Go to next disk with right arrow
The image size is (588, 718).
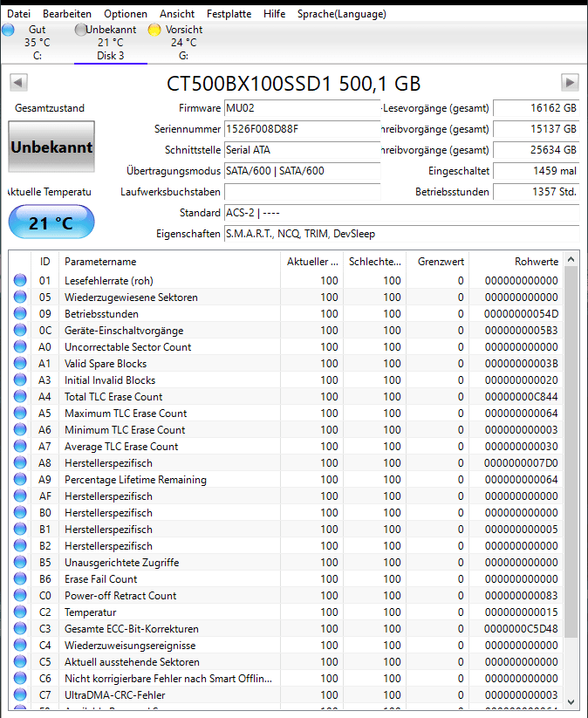pyautogui.click(x=570, y=82)
